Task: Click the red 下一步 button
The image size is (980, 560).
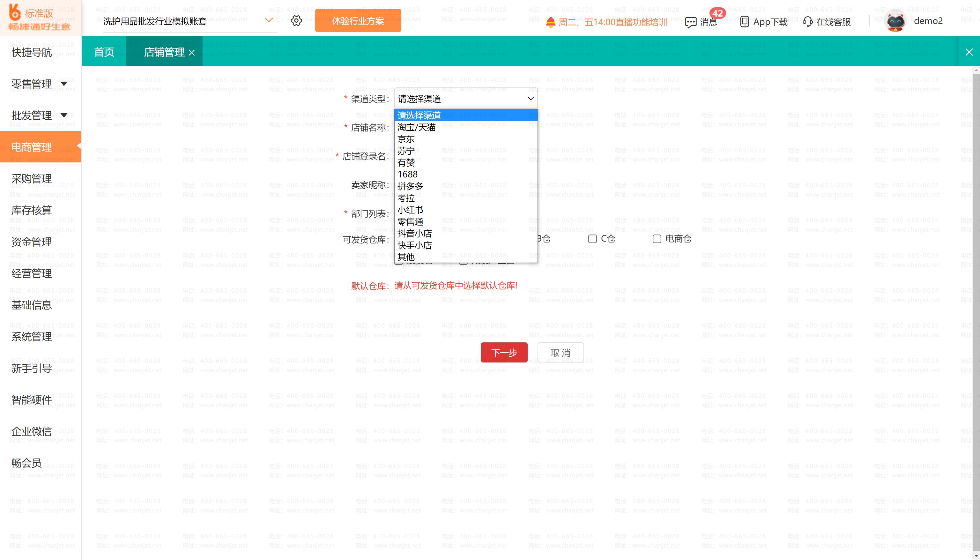Action: (x=504, y=352)
